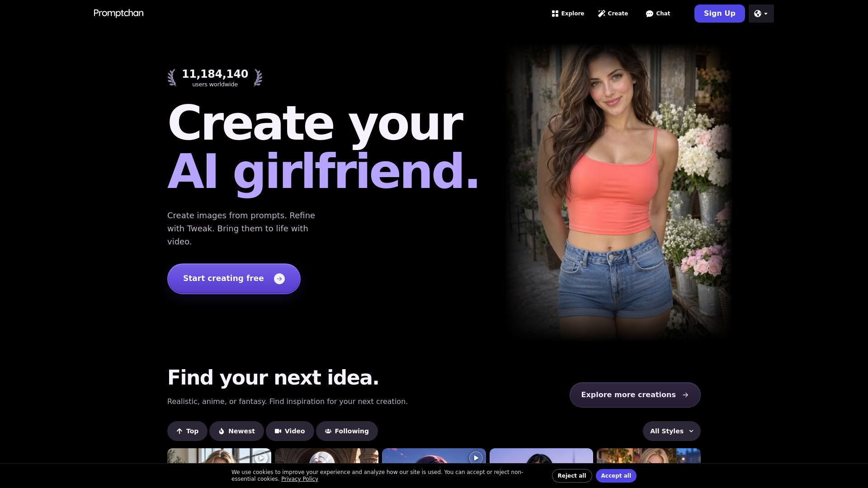Image resolution: width=868 pixels, height=488 pixels.
Task: Select the Video filter
Action: [x=290, y=431]
